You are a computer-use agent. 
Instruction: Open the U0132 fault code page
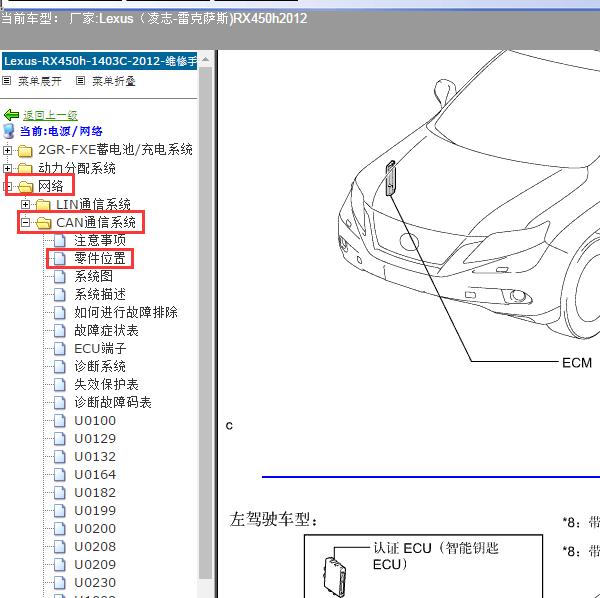click(95, 456)
